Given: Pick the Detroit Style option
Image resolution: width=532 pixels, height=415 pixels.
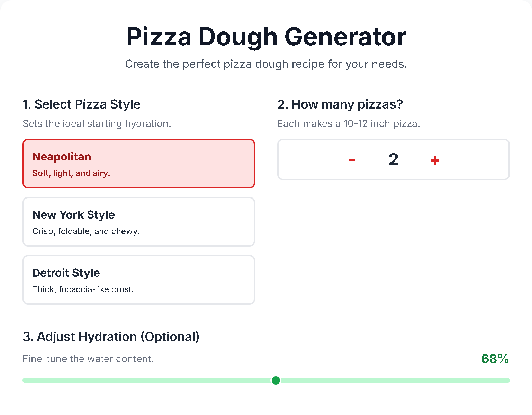Looking at the screenshot, I should [138, 280].
